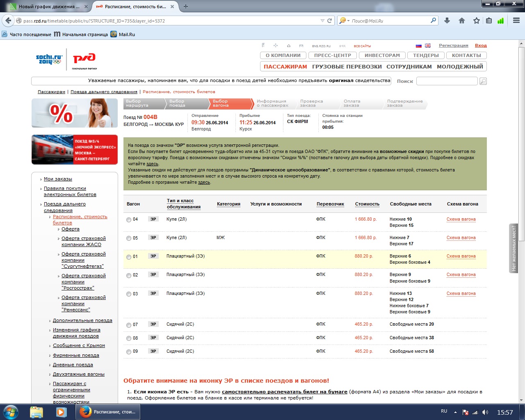Show hidden system tray icons arrow
This screenshot has width=525, height=420.
455,412
